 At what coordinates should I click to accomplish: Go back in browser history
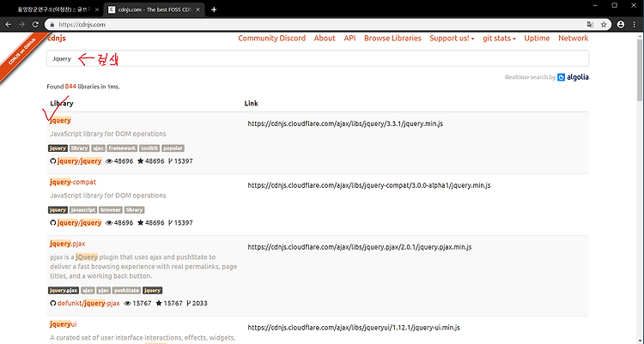(x=9, y=25)
